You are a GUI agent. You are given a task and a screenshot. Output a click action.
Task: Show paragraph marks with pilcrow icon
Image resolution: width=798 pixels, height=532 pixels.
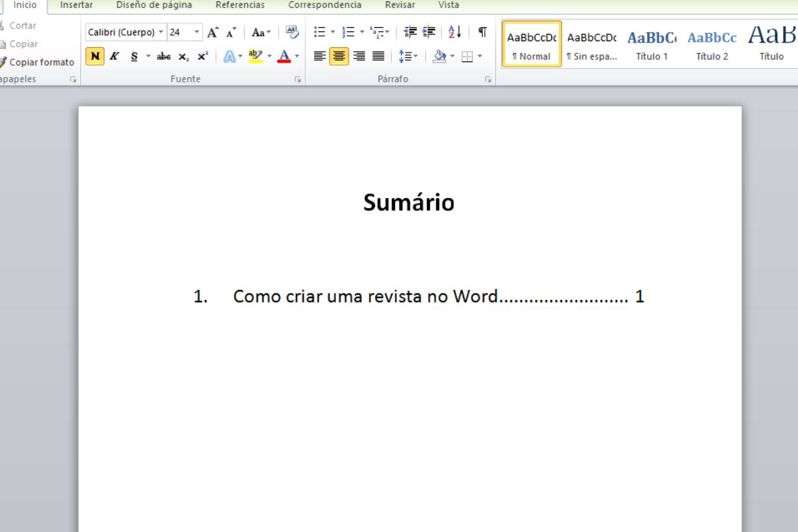pyautogui.click(x=482, y=32)
